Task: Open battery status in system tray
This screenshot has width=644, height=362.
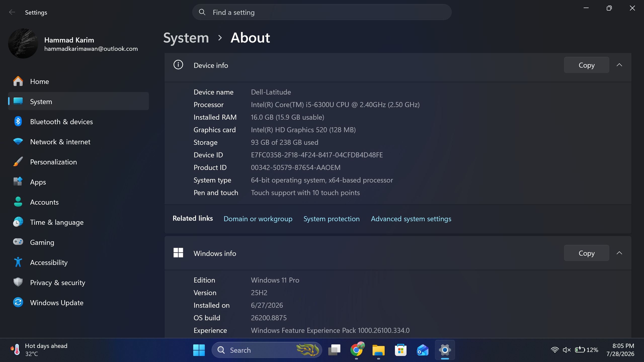Action: (x=586, y=350)
